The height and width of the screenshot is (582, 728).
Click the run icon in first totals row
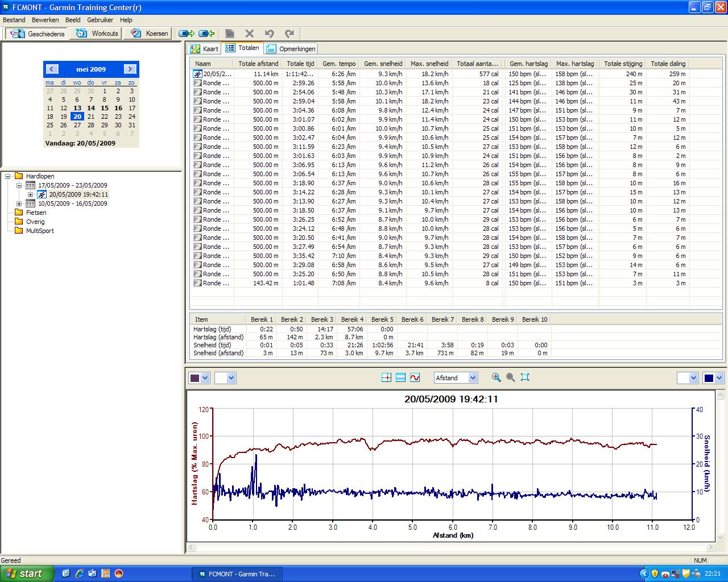197,74
